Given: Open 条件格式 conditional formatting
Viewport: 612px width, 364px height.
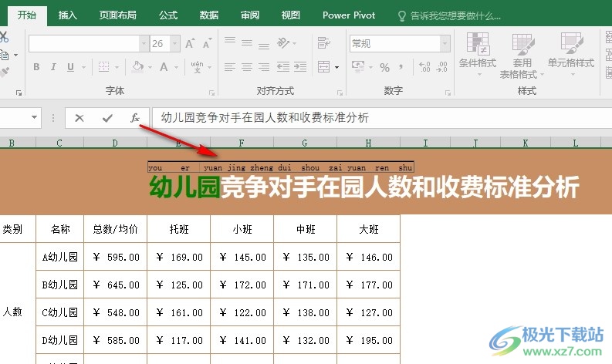Looking at the screenshot, I should (478, 53).
